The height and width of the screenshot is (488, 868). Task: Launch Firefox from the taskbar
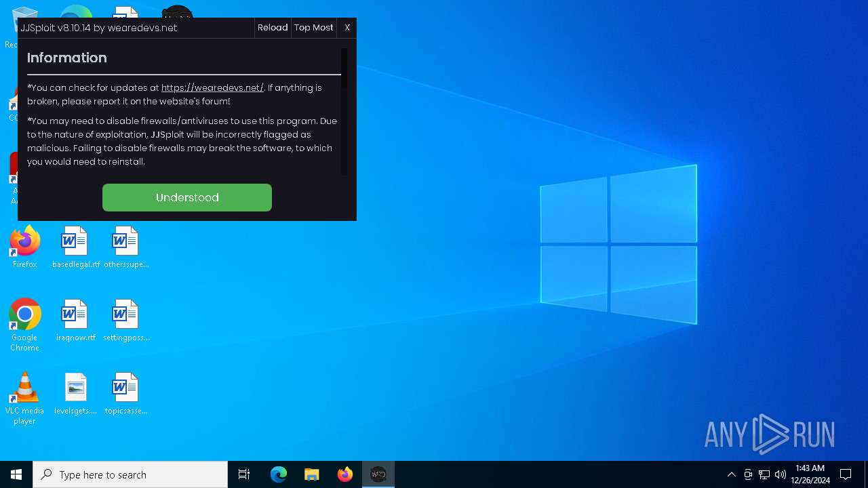[345, 474]
